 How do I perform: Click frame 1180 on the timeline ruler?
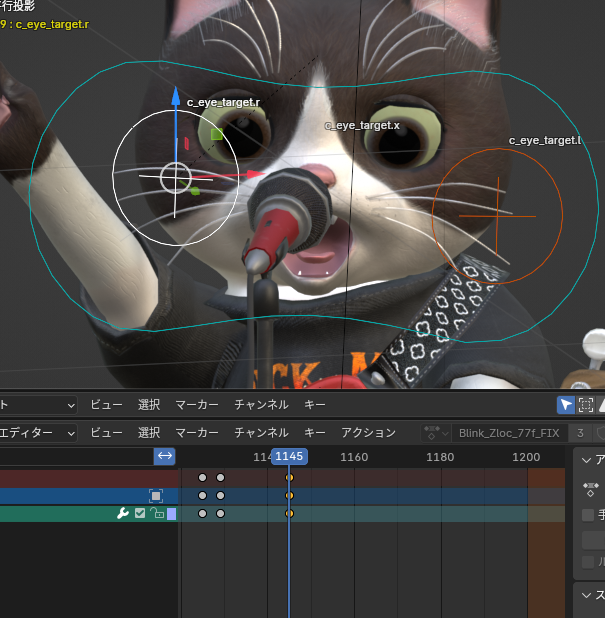click(440, 457)
